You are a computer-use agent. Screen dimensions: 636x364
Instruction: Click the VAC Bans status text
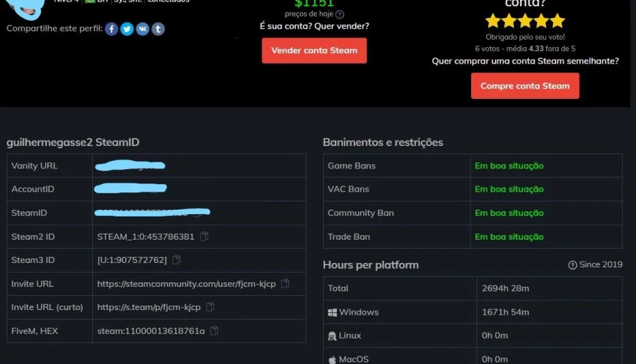tap(509, 189)
